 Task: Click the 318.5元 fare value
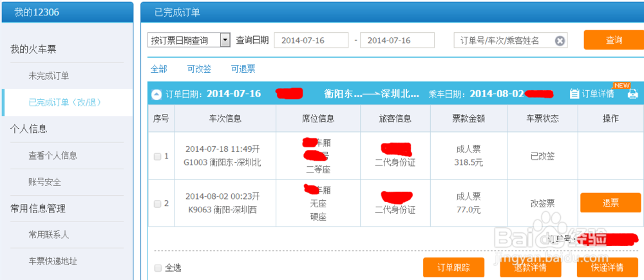[469, 163]
